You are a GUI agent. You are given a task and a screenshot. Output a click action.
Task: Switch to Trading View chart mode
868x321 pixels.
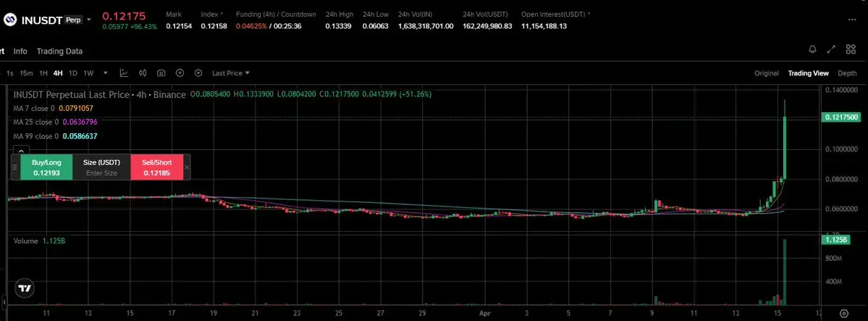(808, 73)
